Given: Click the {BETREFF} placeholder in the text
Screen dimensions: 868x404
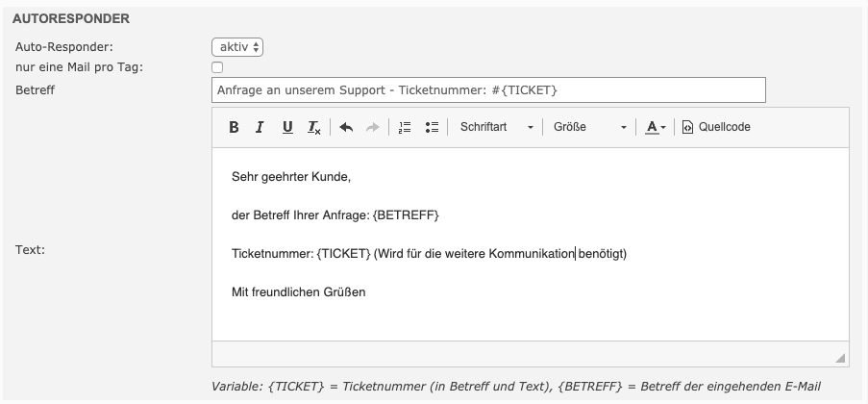Looking at the screenshot, I should pos(406,215).
